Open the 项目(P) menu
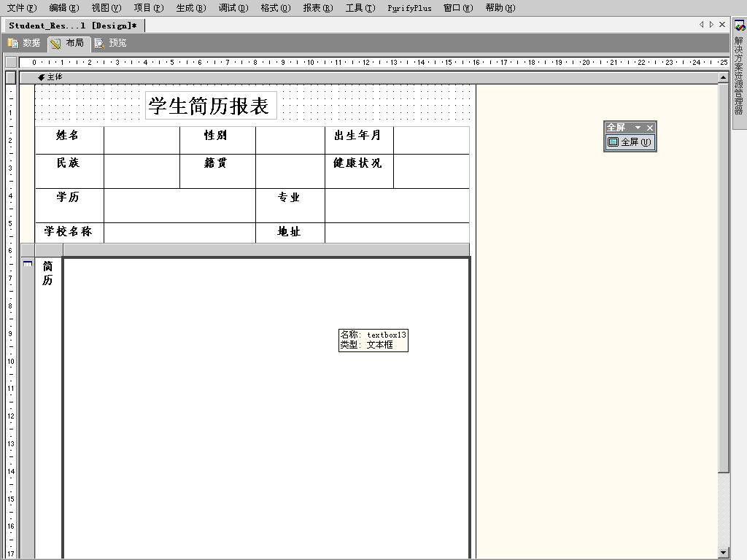The width and height of the screenshot is (747, 560). point(149,8)
